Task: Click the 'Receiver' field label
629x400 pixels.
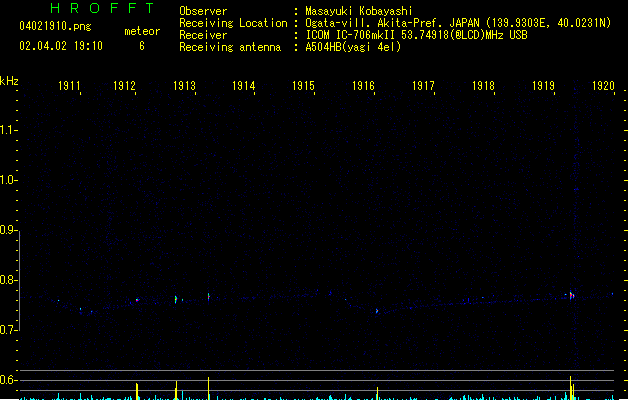Action: pos(203,35)
